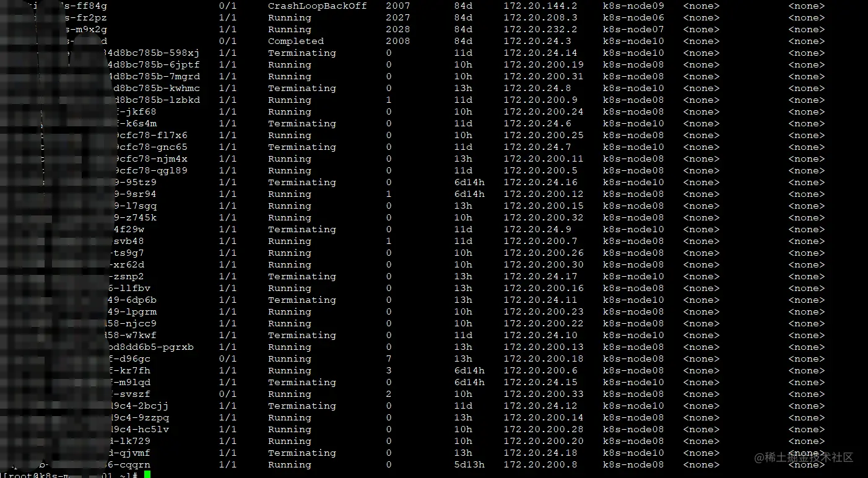Click IP address 172.20.200.14
Screen dimensions: 868x478
point(543,418)
